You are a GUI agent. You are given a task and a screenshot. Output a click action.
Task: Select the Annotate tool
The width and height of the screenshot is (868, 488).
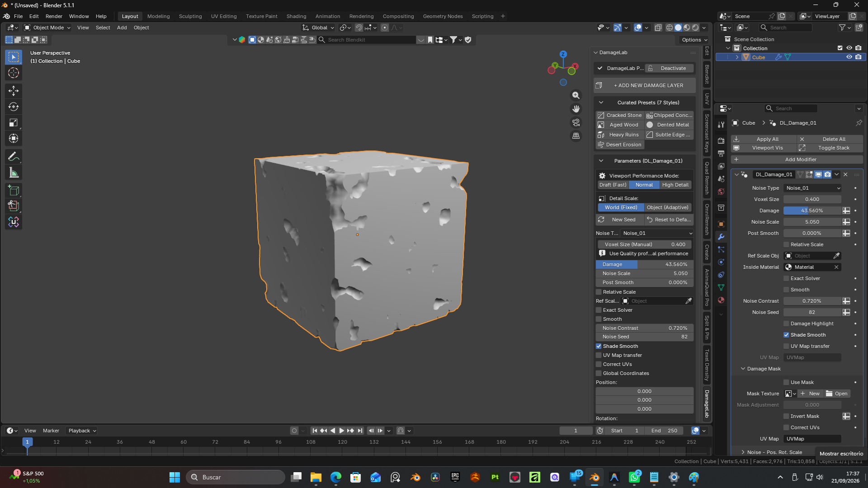pyautogui.click(x=14, y=156)
